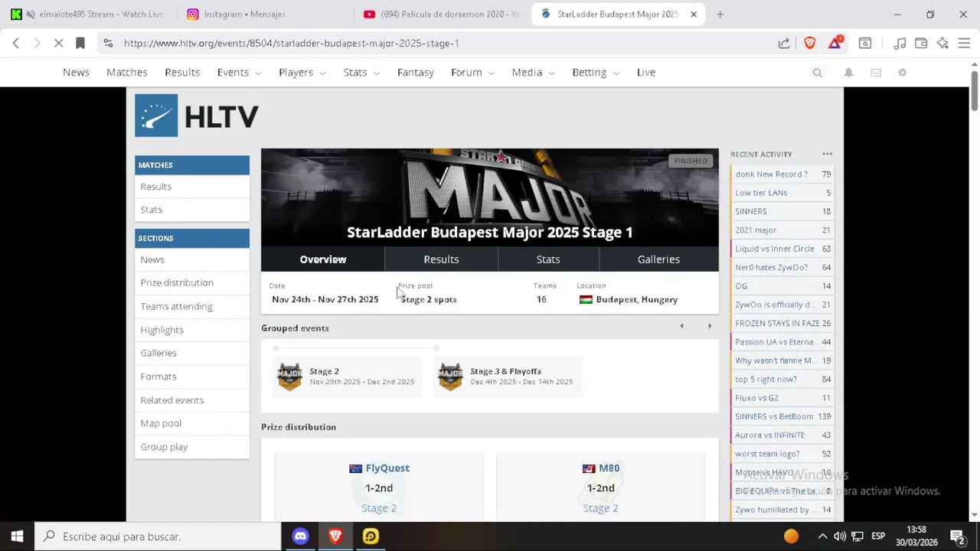Open the Stage 2 grouped event card
980x551 pixels.
[x=348, y=377]
